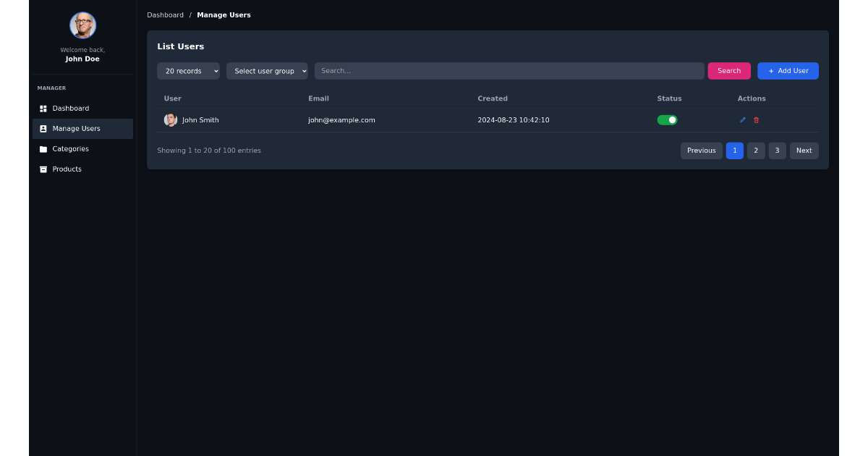Click the edit pencil icon for John Smith
Viewport: 868px width, 456px height.
point(742,120)
